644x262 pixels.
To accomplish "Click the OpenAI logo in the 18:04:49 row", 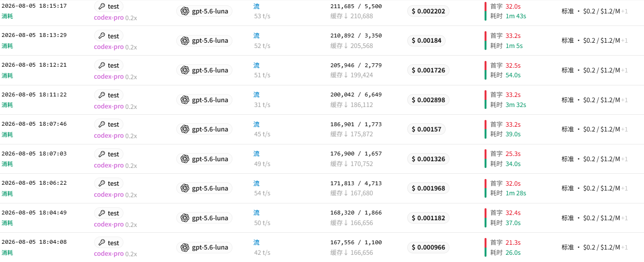I will 185,218.
